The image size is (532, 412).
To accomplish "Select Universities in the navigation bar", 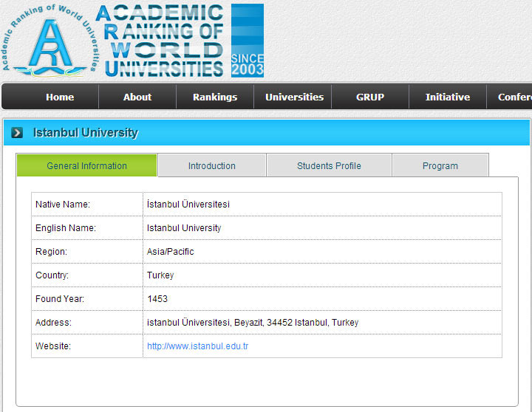I will pos(294,97).
